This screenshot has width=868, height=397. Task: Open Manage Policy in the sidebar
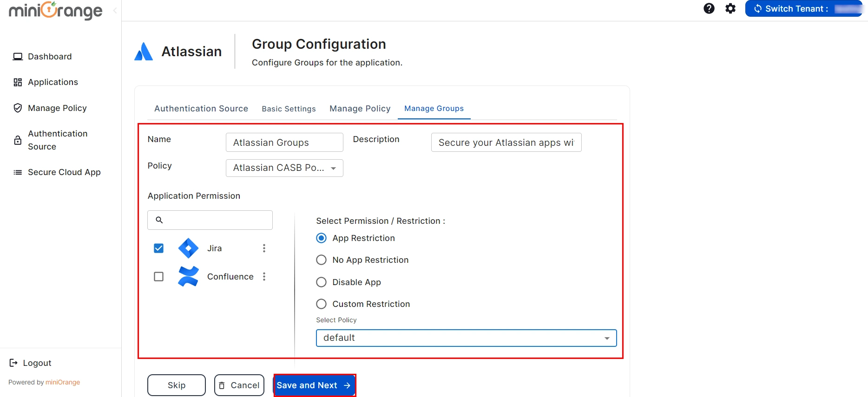tap(57, 108)
